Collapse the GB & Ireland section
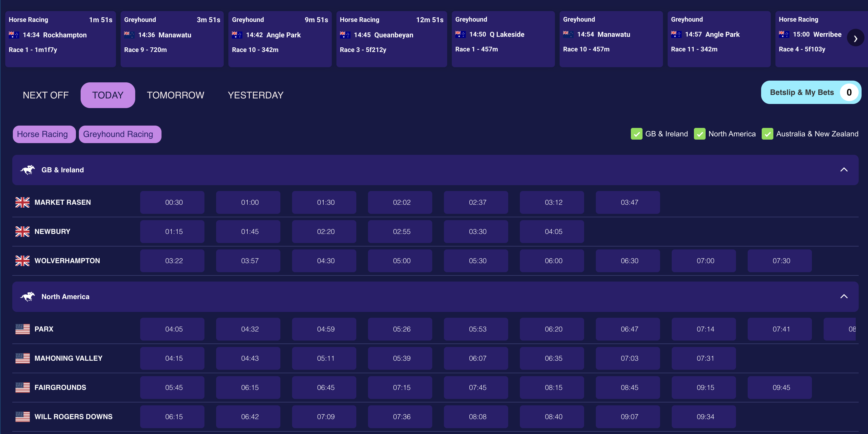This screenshot has width=868, height=434. click(844, 169)
